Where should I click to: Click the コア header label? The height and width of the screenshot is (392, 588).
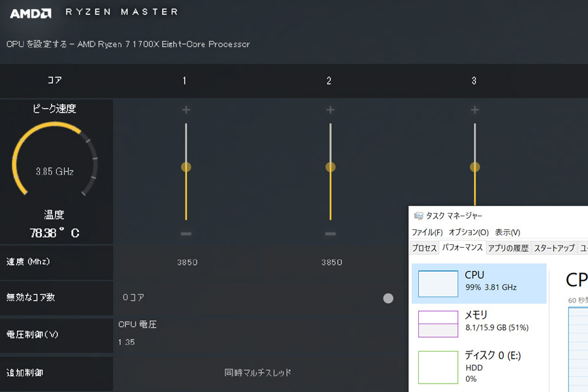click(x=54, y=80)
